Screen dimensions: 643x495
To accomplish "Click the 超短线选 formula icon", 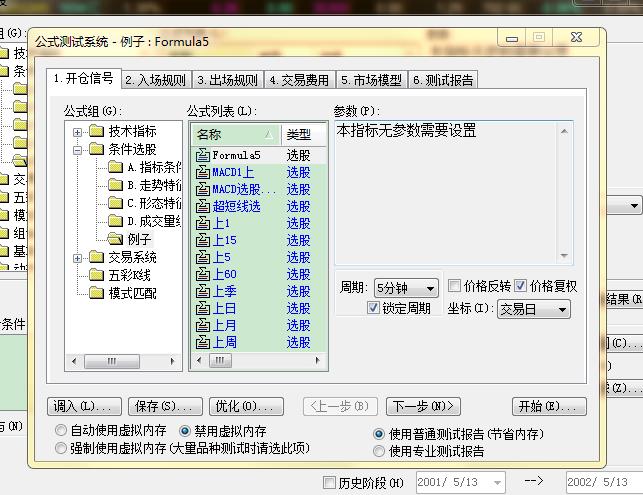I will coord(203,206).
